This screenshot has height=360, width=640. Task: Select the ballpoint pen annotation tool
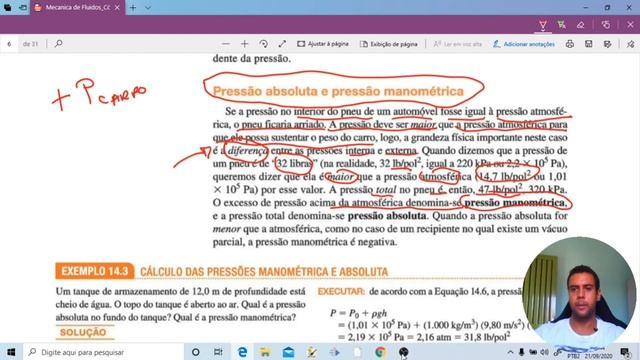[x=543, y=25]
